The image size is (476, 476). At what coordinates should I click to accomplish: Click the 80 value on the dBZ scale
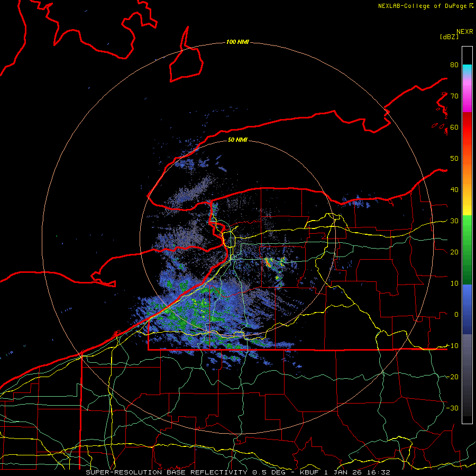tap(454, 65)
